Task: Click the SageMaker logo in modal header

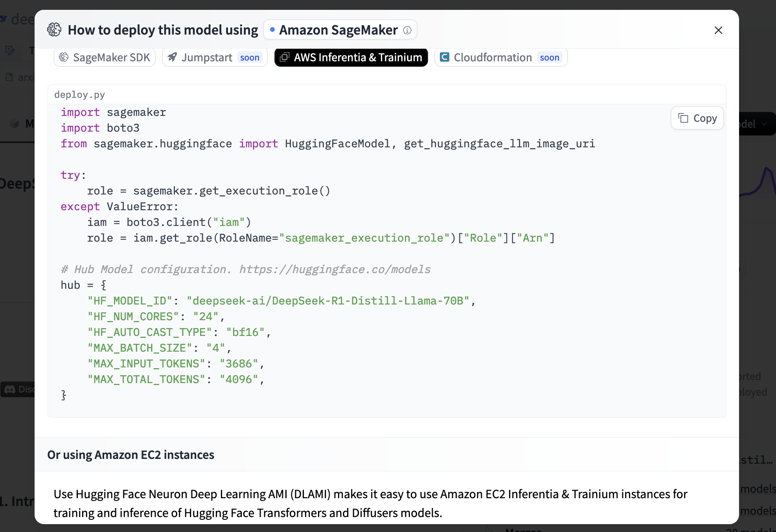Action: 54,30
